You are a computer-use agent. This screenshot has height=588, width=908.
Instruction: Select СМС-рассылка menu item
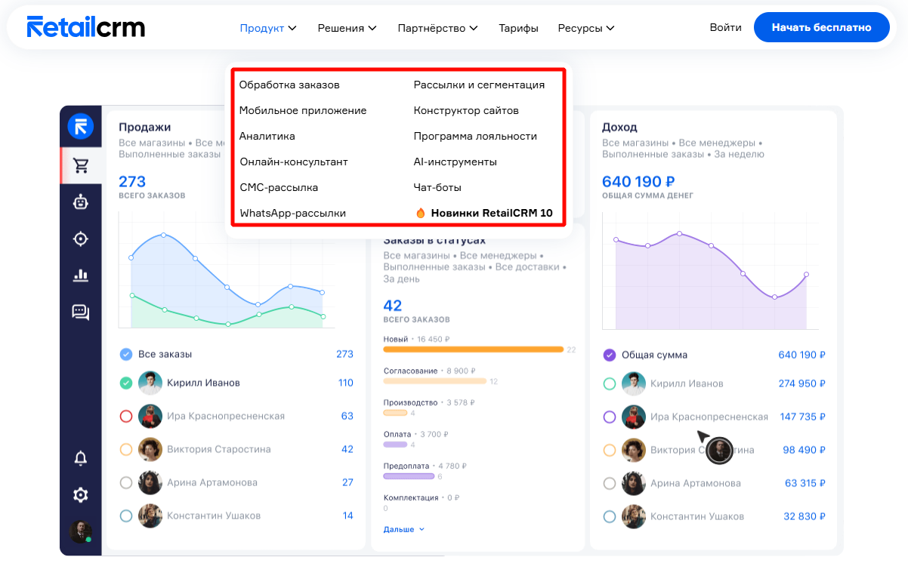[x=279, y=187]
